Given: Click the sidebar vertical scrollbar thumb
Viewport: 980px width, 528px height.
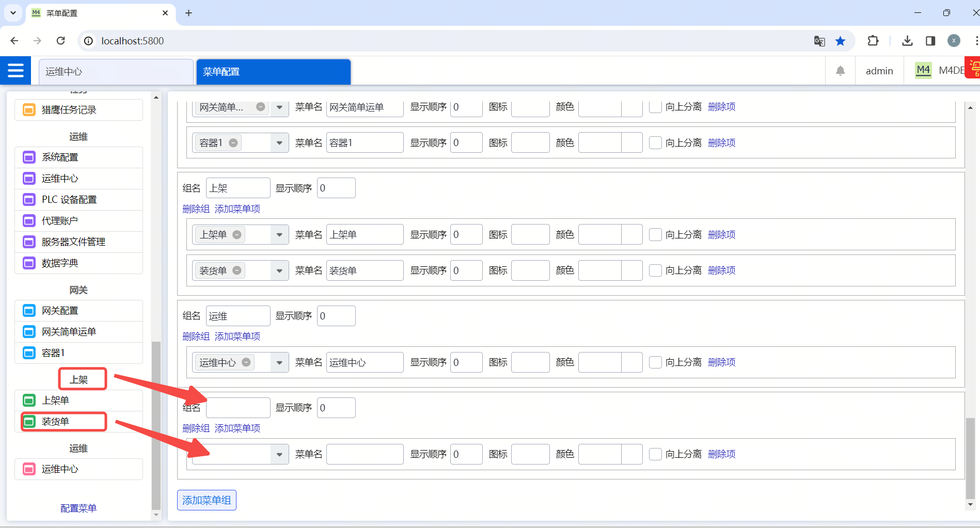Looking at the screenshot, I should point(156,425).
